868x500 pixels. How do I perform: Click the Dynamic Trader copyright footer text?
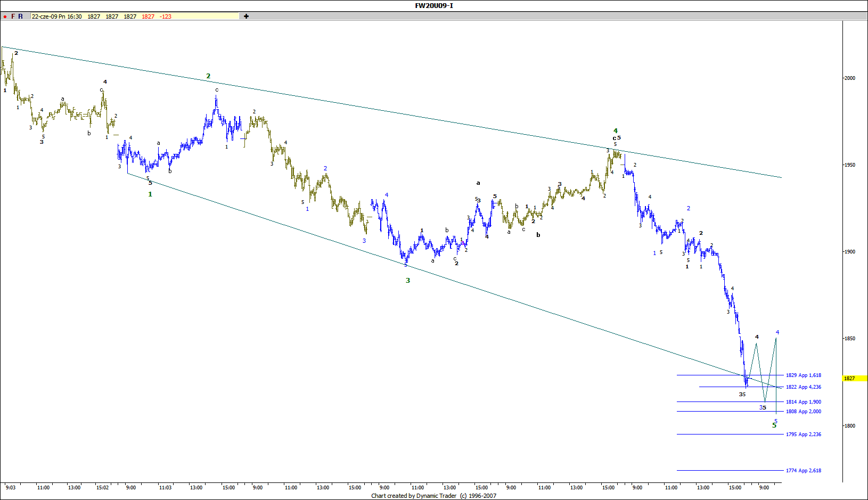click(x=434, y=496)
